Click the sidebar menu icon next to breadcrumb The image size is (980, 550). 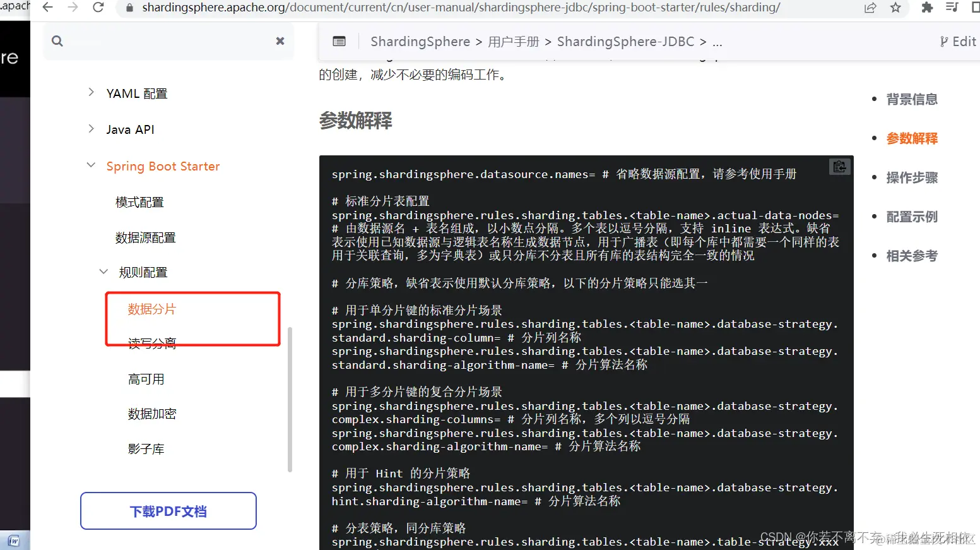click(x=339, y=41)
